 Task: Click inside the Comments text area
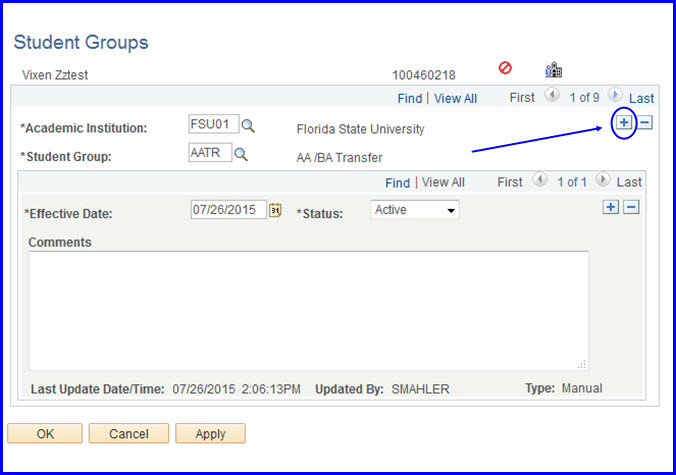tap(309, 311)
